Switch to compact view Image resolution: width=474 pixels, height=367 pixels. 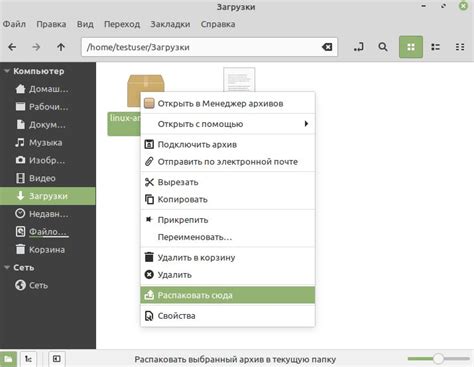click(x=460, y=47)
